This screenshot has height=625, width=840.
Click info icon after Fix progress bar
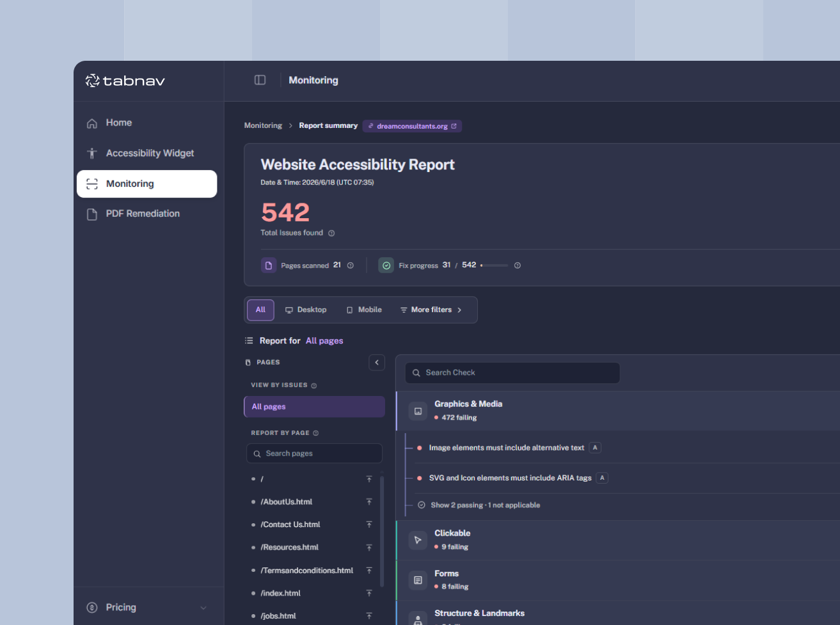point(518,265)
